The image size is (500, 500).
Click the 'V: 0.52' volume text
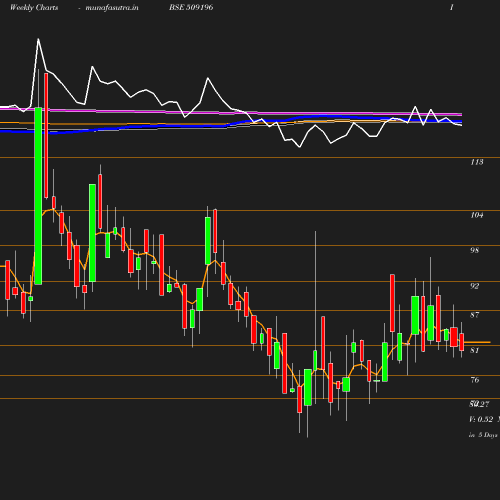[x=481, y=419]
